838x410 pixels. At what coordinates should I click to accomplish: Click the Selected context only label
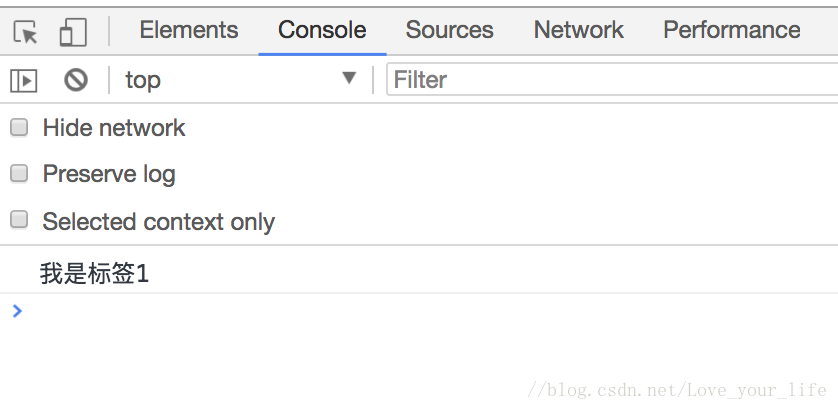(x=159, y=221)
